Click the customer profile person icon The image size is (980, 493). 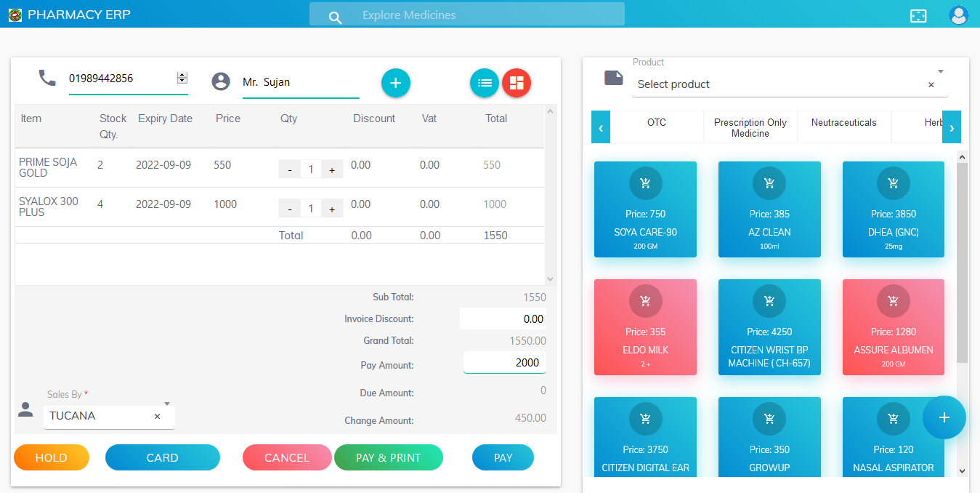[x=221, y=81]
